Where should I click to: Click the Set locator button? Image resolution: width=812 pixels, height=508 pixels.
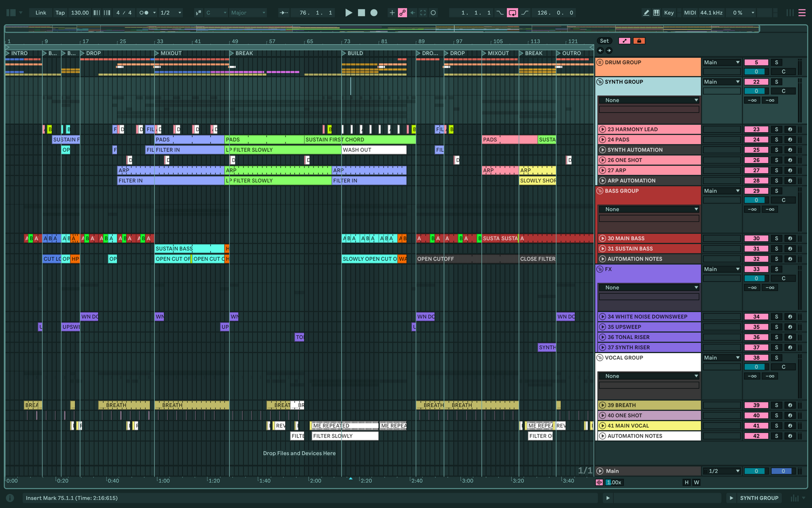604,41
